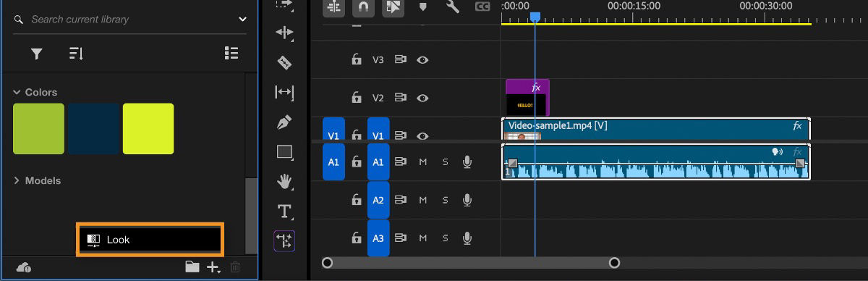Lock track V3
The width and height of the screenshot is (868, 281).
coord(357,60)
